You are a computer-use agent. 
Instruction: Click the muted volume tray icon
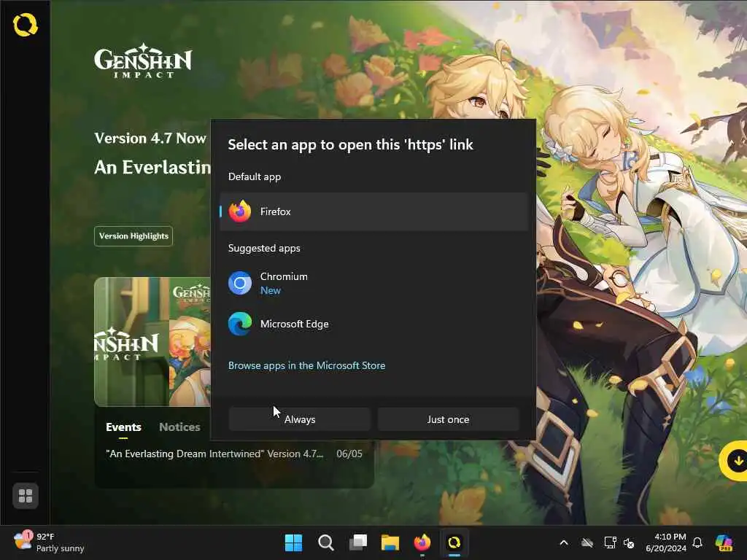coord(629,542)
